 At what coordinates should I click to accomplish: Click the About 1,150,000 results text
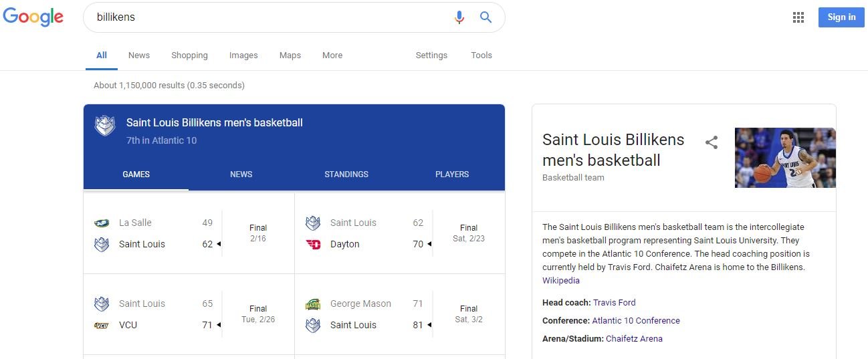169,86
